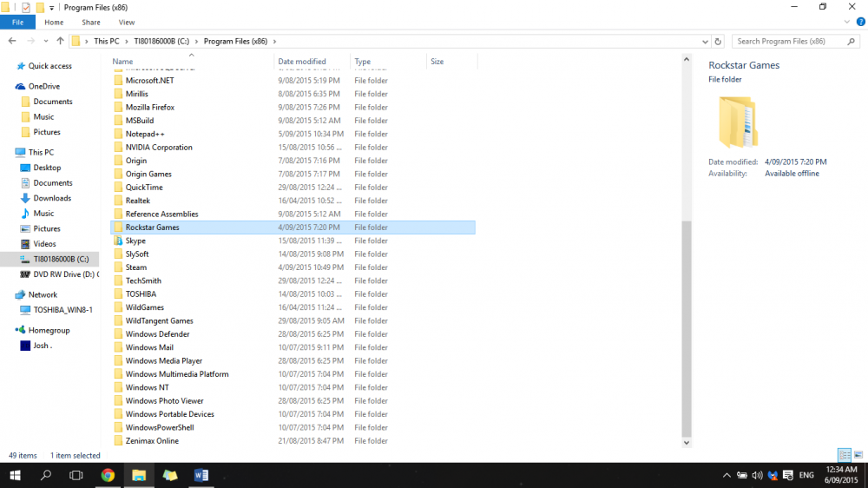Click the folder preview thumbnail for Rockstar Games

click(738, 122)
